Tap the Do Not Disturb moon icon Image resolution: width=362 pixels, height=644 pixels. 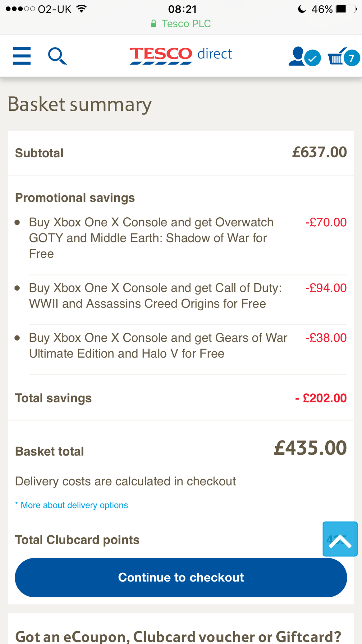coord(302,9)
